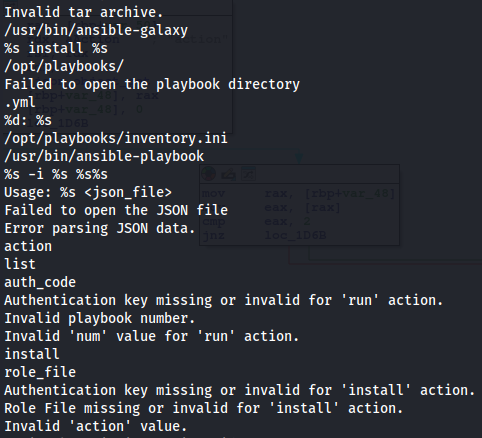Select the /opt/playbooks/inventory.ini path text

[x=116, y=138]
